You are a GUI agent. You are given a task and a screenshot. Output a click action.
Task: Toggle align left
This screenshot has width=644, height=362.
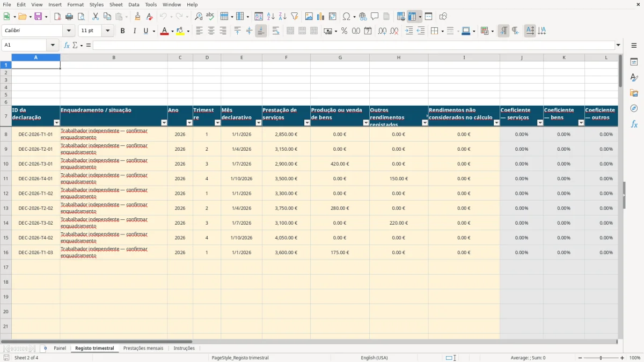coord(199,31)
